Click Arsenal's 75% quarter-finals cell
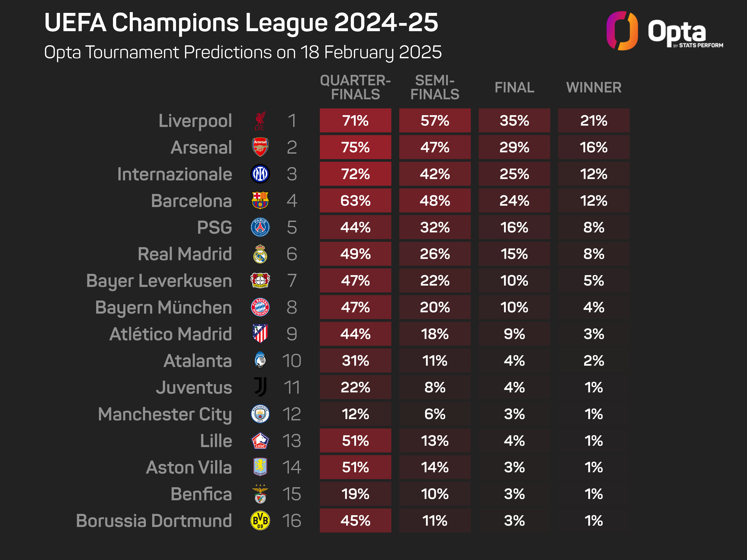Screen dimensions: 747x560 [x=355, y=147]
